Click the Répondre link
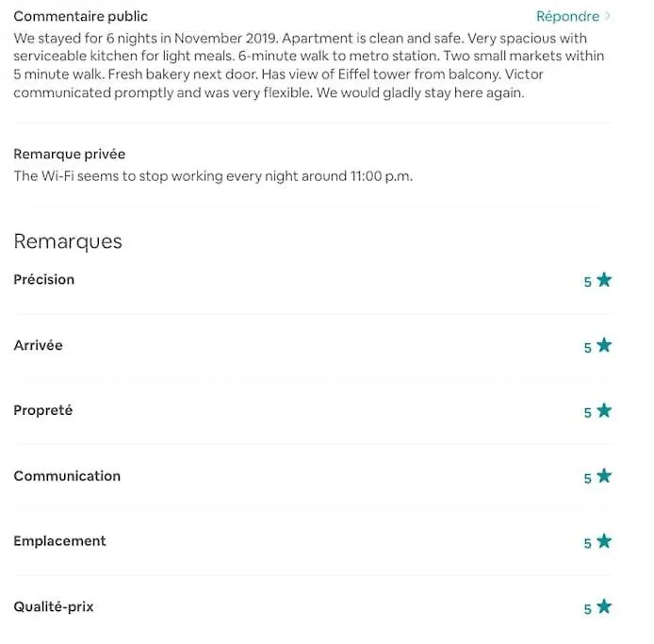The image size is (654, 644). (x=567, y=16)
